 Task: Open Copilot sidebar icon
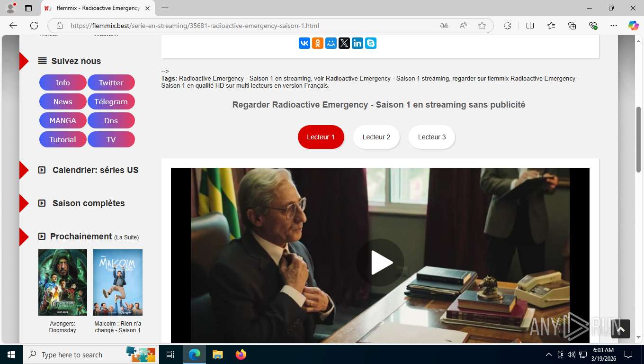pos(634,26)
